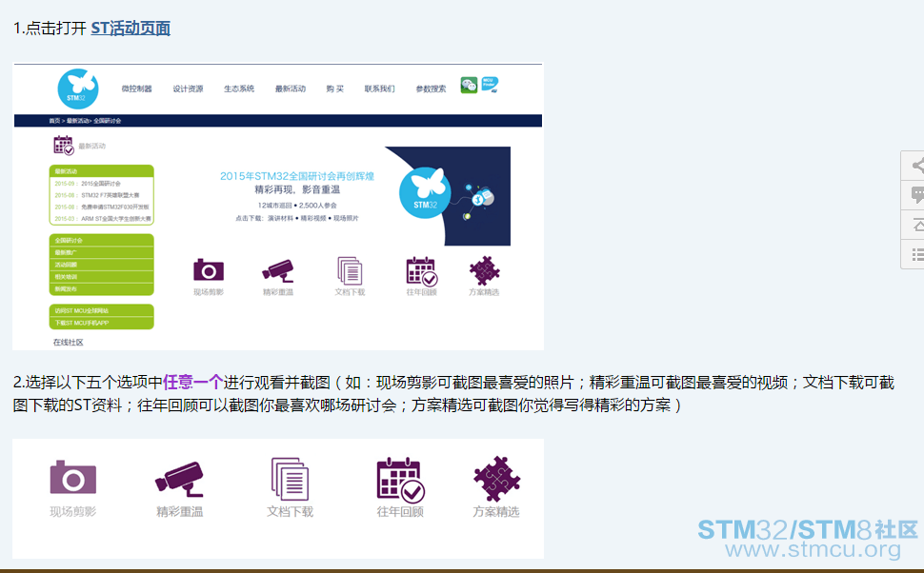This screenshot has height=573, width=924.
Task: Open 参数搜索 in the webpage nav bar
Action: [431, 89]
